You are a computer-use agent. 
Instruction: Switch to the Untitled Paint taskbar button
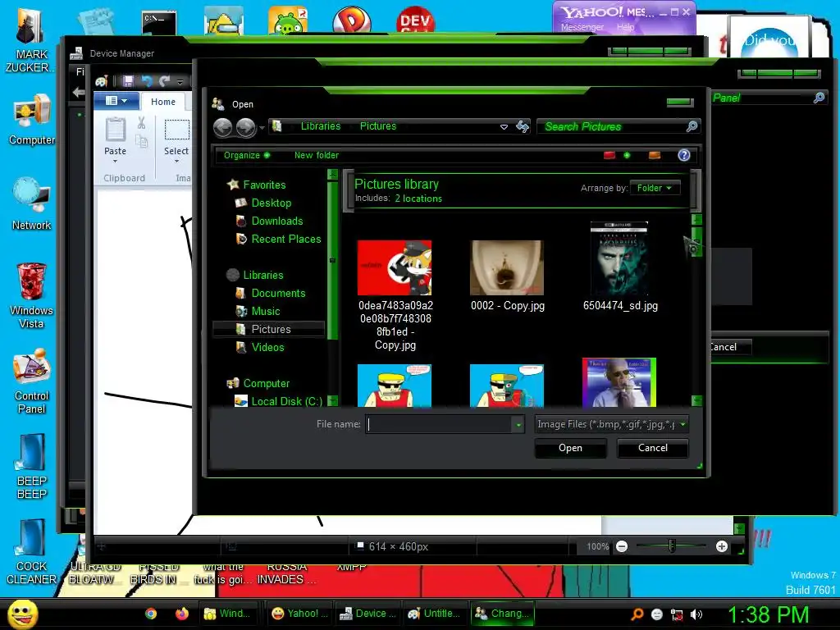436,614
